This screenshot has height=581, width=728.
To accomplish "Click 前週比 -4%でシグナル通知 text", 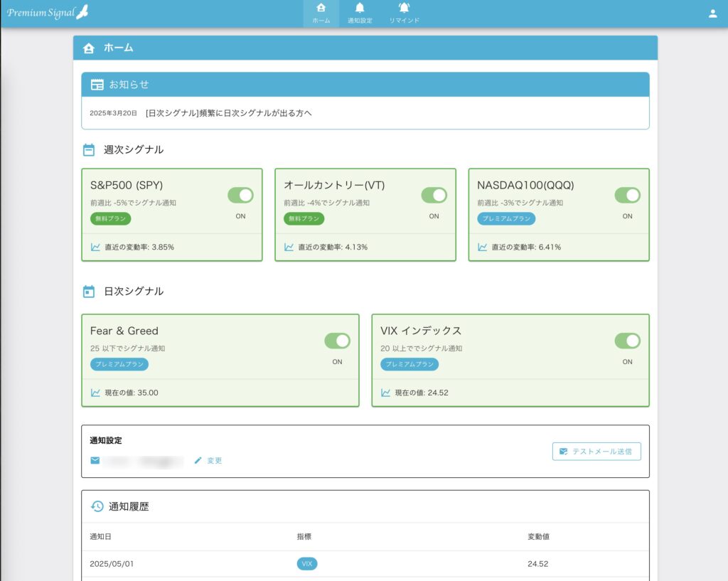I will [x=326, y=203].
